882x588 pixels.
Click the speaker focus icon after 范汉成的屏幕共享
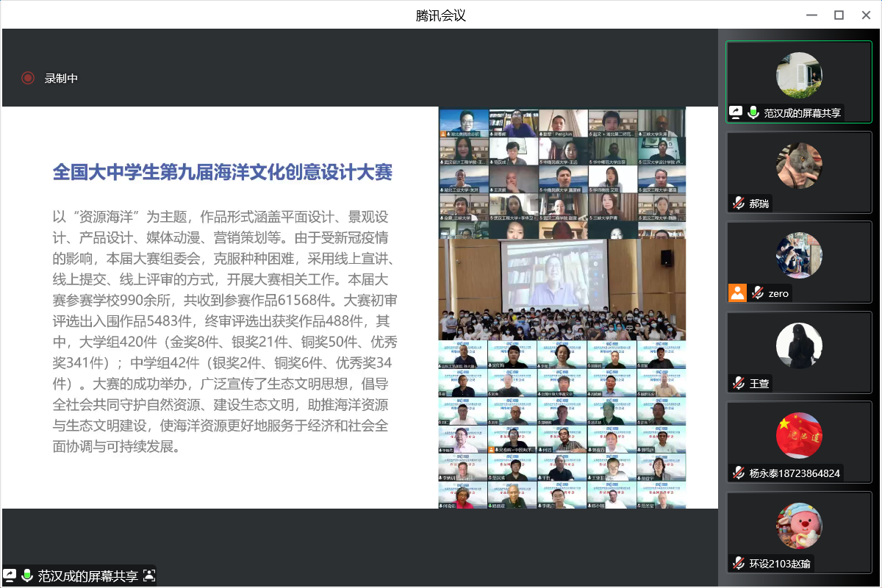click(x=149, y=576)
